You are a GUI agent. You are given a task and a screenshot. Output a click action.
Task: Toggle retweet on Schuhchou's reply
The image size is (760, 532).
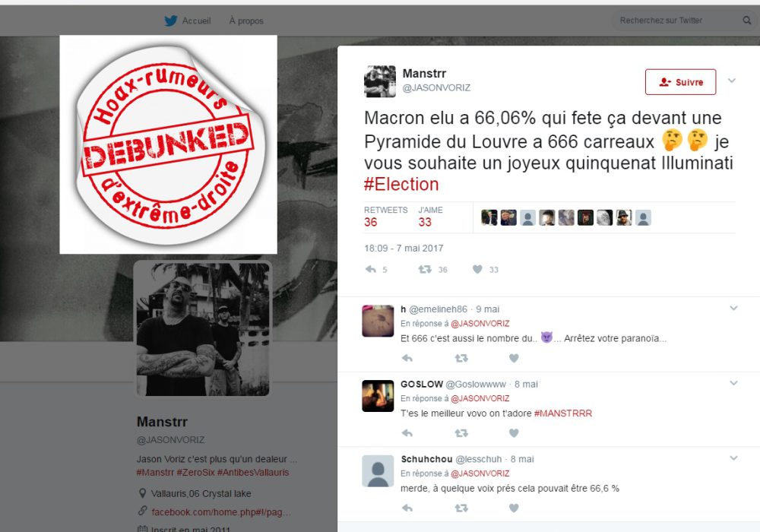[x=461, y=508]
